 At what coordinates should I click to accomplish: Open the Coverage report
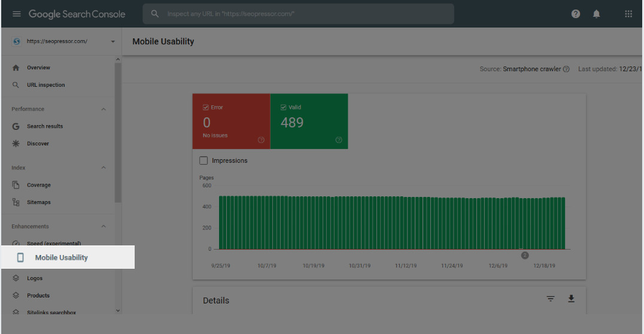tap(39, 185)
